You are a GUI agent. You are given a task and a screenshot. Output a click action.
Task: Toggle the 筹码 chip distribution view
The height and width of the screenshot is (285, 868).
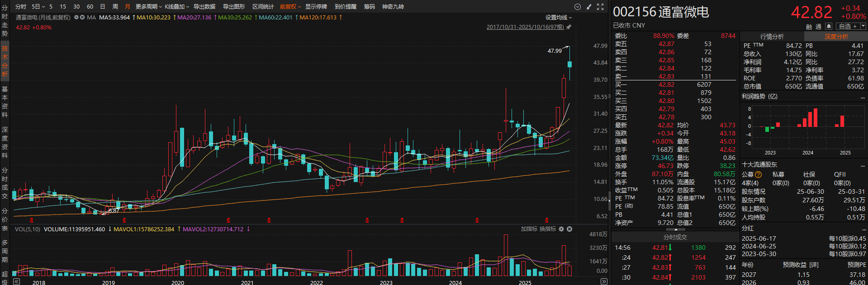pos(369,7)
